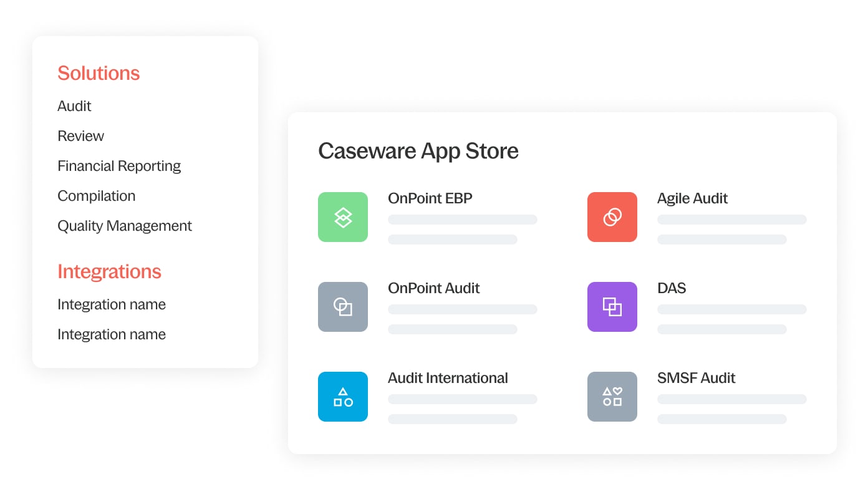
Task: Select the red Agile Audit app icon
Action: click(612, 217)
